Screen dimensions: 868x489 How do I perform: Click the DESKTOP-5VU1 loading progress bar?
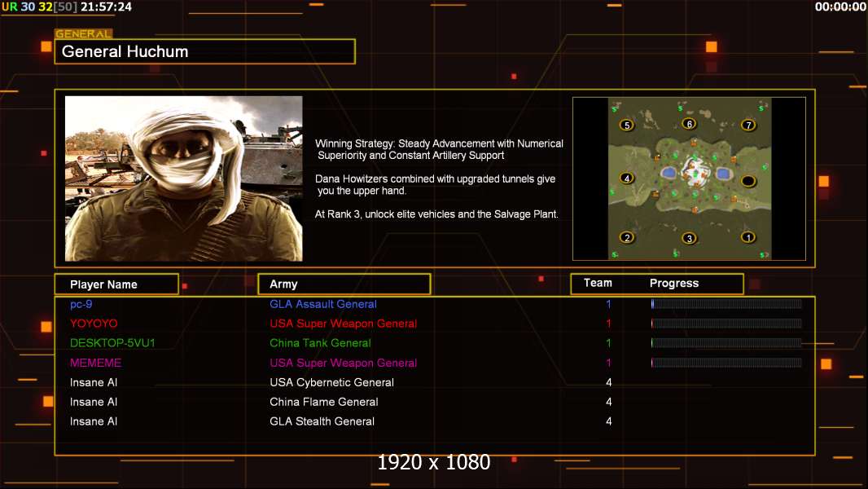coord(726,343)
